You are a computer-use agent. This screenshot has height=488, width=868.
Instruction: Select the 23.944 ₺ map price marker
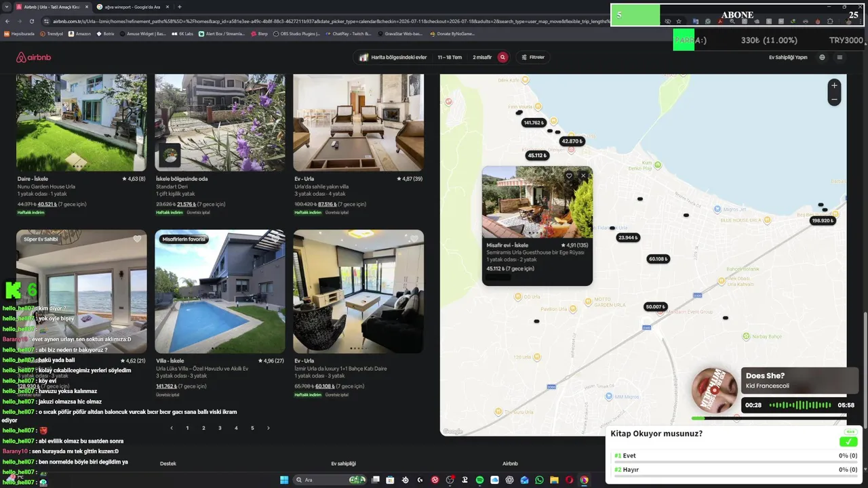[x=628, y=238]
